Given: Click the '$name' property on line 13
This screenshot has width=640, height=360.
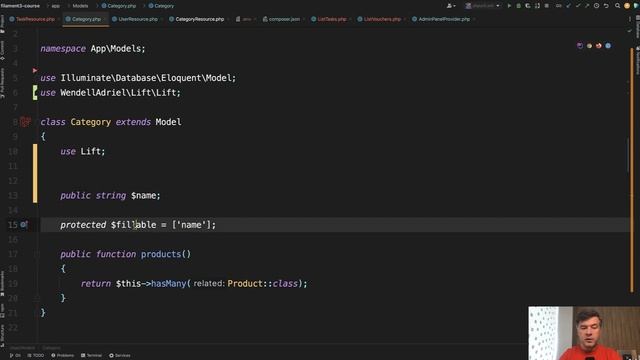Looking at the screenshot, I should coord(143,196).
